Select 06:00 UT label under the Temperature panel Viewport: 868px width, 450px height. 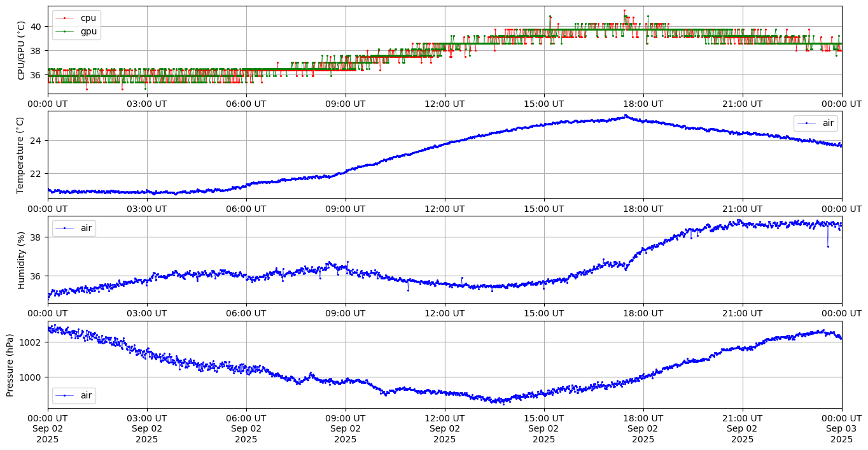(x=246, y=209)
